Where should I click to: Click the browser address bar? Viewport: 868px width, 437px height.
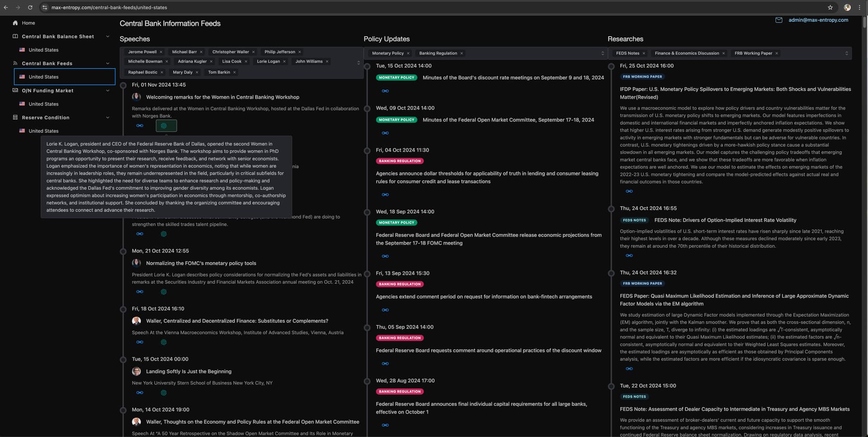pyautogui.click(x=108, y=7)
